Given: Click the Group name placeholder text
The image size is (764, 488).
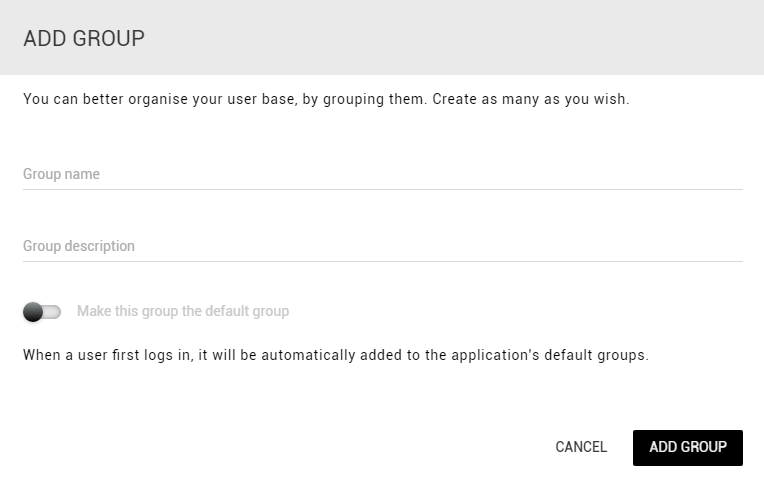Looking at the screenshot, I should (x=61, y=174).
